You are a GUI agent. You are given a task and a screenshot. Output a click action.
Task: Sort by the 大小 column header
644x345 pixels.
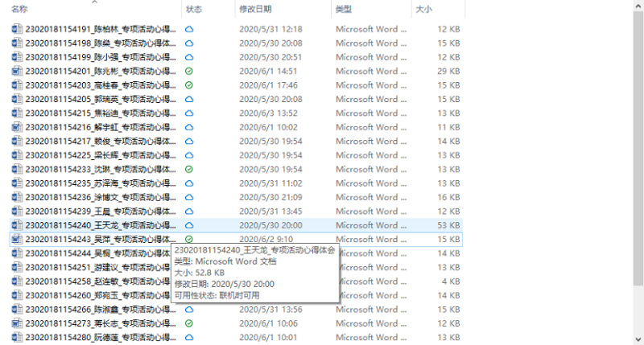point(423,9)
